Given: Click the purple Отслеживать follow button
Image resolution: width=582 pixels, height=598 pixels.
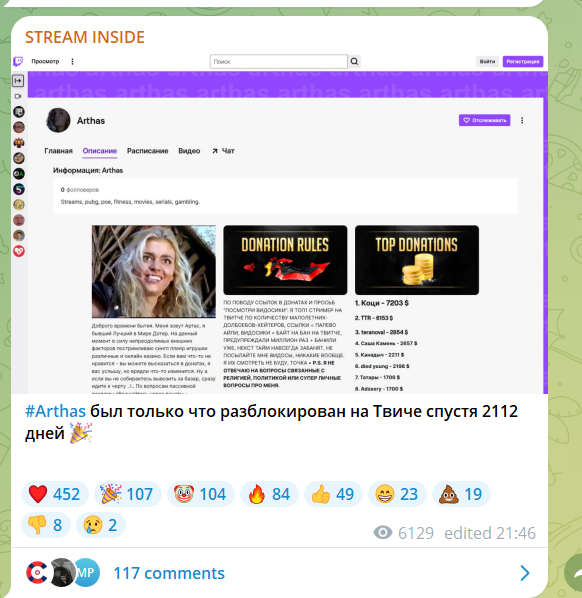Looking at the screenshot, I should 484,120.
